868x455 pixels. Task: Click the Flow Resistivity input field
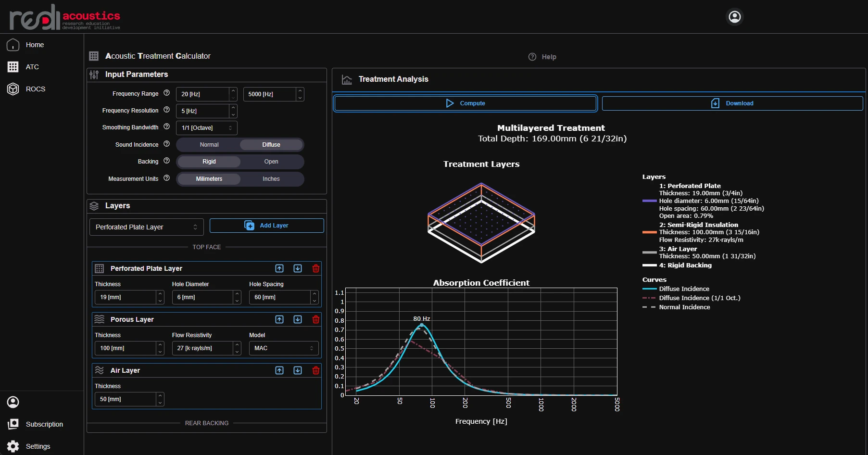pos(202,348)
